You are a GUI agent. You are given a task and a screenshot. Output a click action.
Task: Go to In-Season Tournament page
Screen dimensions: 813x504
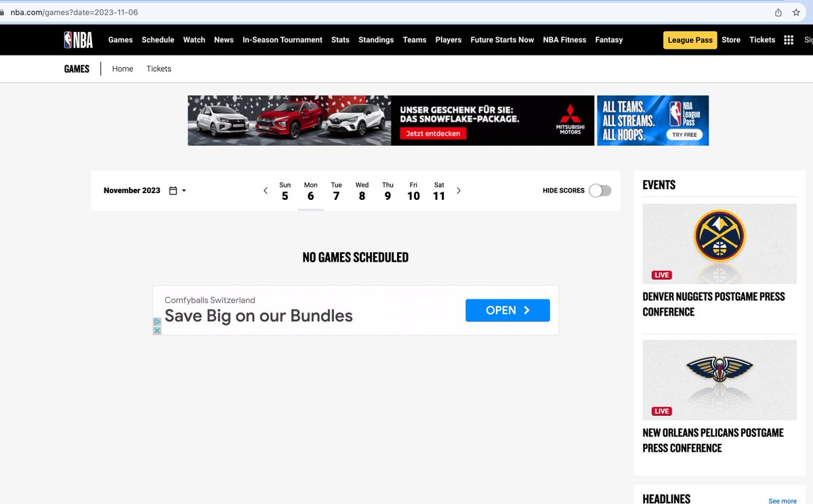[x=283, y=40]
